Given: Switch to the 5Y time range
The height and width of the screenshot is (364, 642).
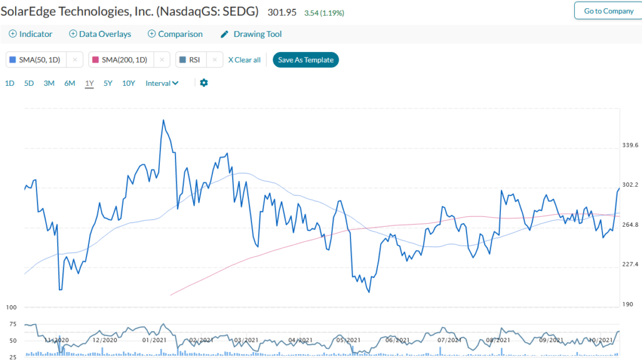Looking at the screenshot, I should [108, 83].
